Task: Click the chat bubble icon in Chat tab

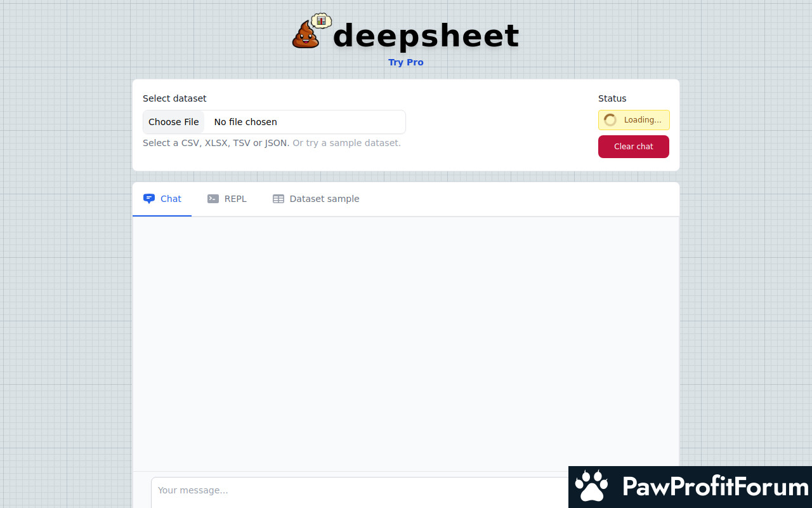Action: click(x=149, y=199)
